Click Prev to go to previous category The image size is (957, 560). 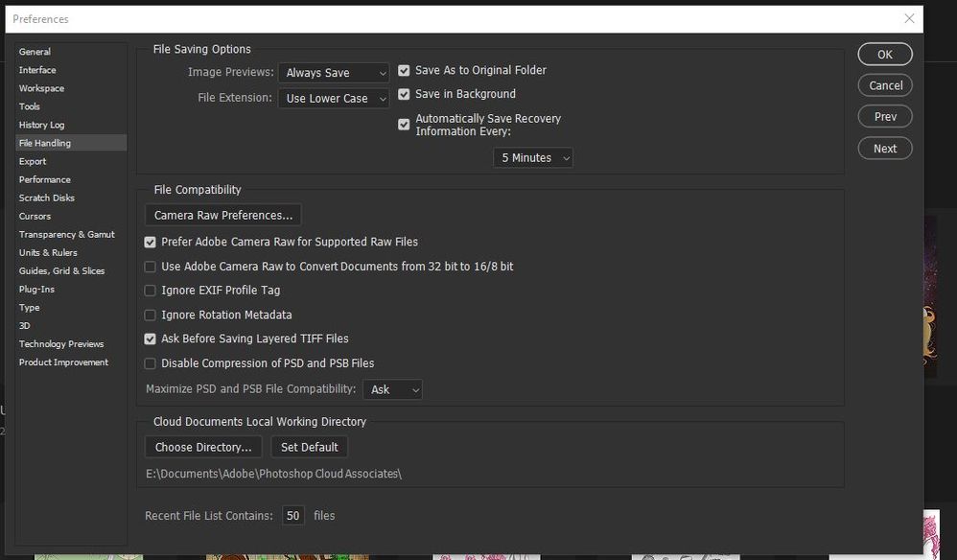885,117
